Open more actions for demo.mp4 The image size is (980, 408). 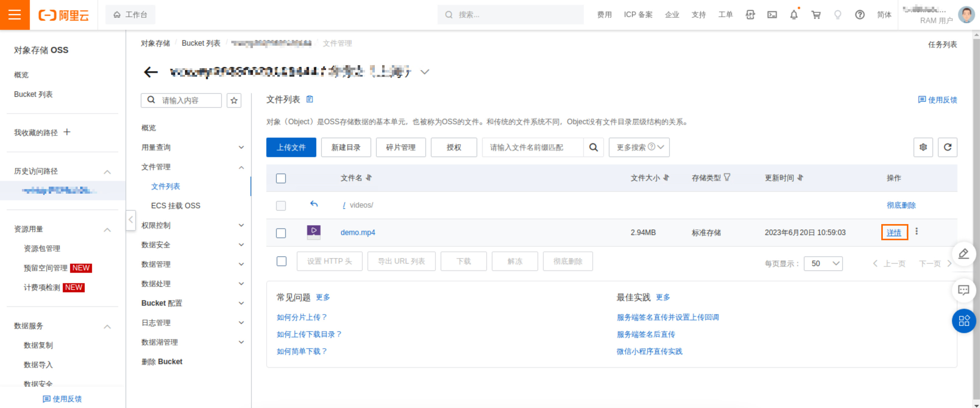click(x=917, y=231)
